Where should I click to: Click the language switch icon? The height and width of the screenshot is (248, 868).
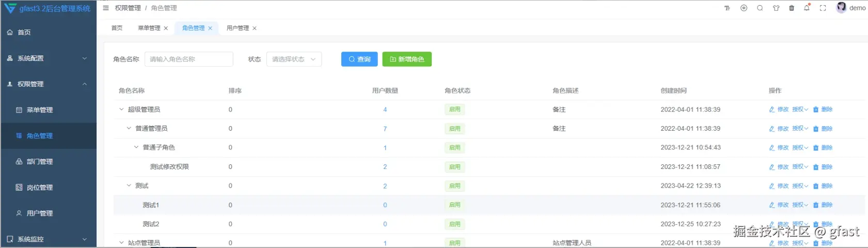pyautogui.click(x=744, y=8)
